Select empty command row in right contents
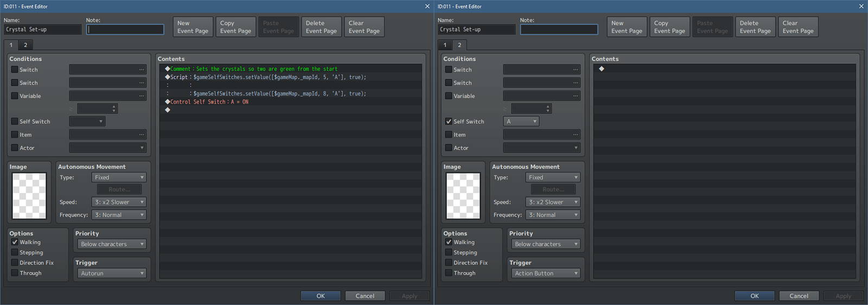 (x=724, y=69)
